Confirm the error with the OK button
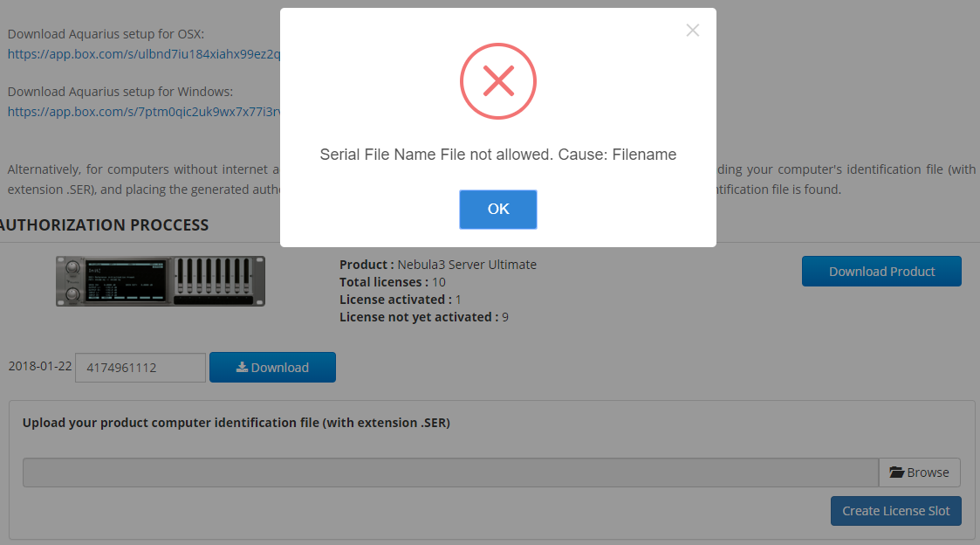The width and height of the screenshot is (980, 545). pos(498,209)
